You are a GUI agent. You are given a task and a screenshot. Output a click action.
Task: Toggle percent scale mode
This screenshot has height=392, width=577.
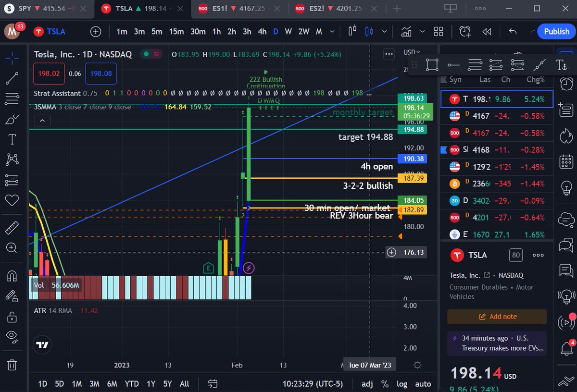coord(385,384)
